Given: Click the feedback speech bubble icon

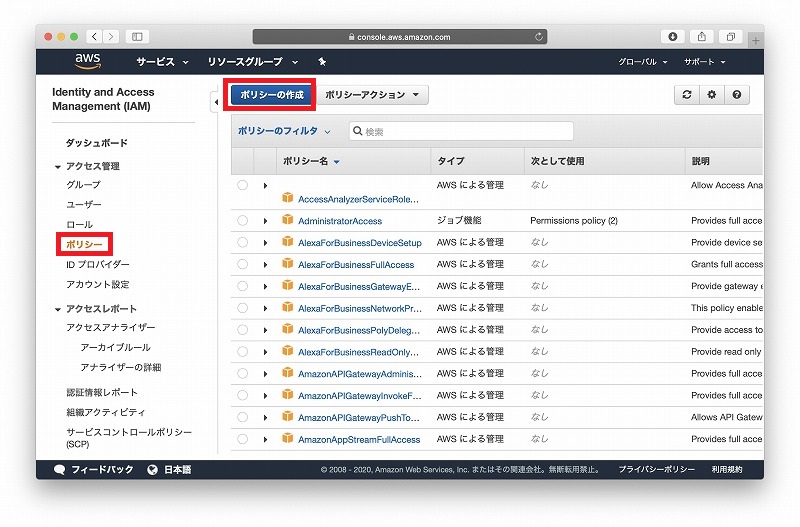Looking at the screenshot, I should 59,469.
